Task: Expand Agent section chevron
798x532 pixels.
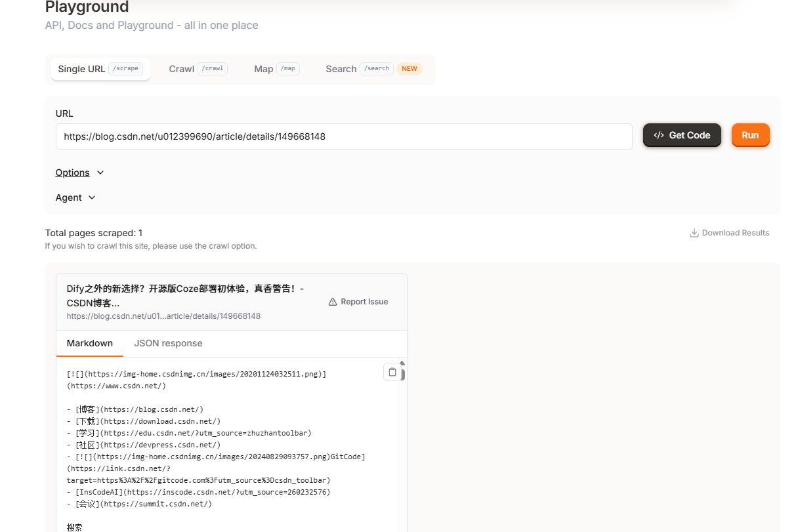Action: [92, 197]
